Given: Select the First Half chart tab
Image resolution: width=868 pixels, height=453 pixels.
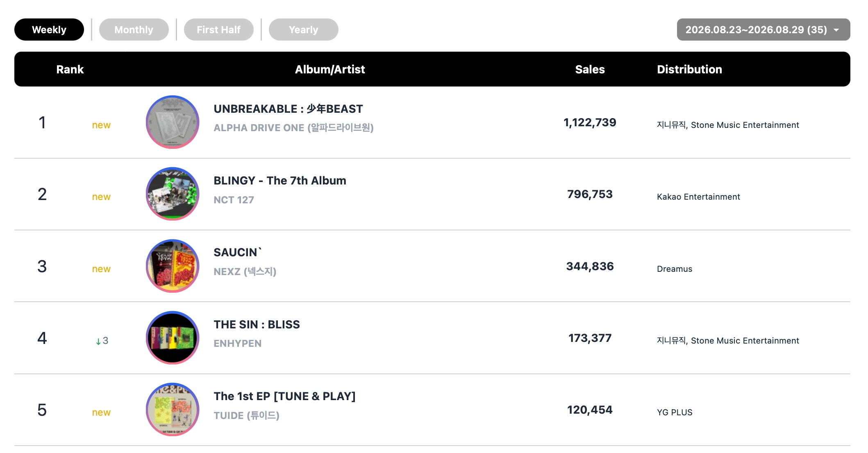Looking at the screenshot, I should tap(219, 30).
